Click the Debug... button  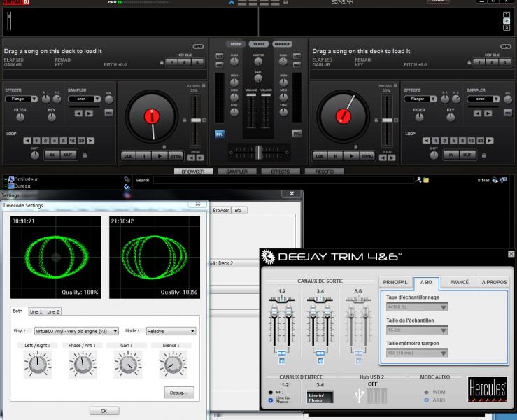click(x=179, y=393)
